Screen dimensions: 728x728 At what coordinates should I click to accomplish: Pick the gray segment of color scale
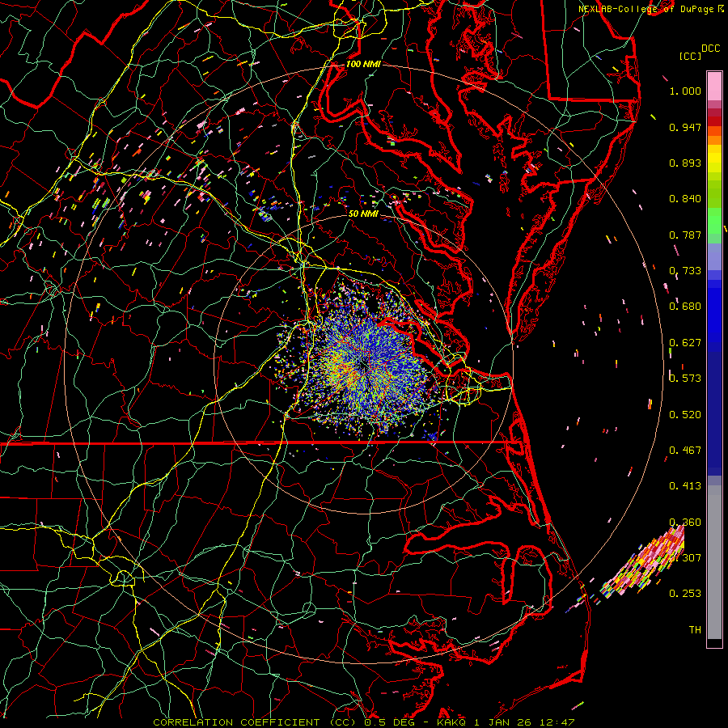714,562
